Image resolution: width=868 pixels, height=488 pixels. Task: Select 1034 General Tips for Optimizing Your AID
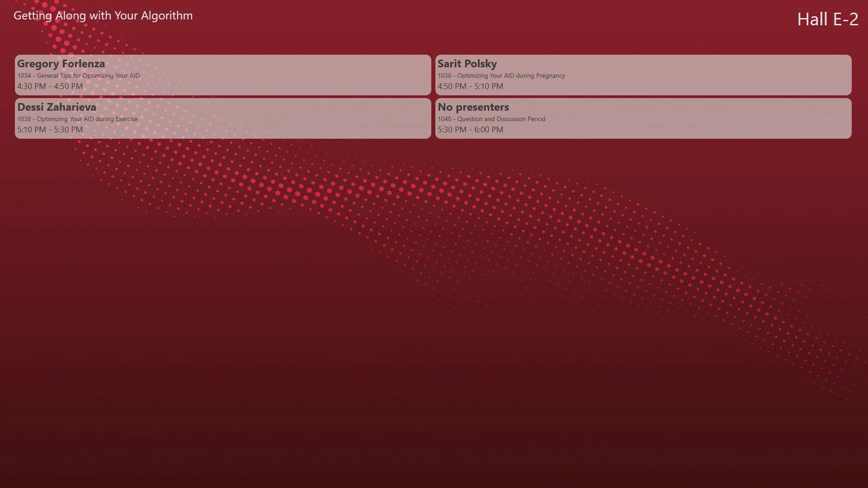[x=79, y=75]
